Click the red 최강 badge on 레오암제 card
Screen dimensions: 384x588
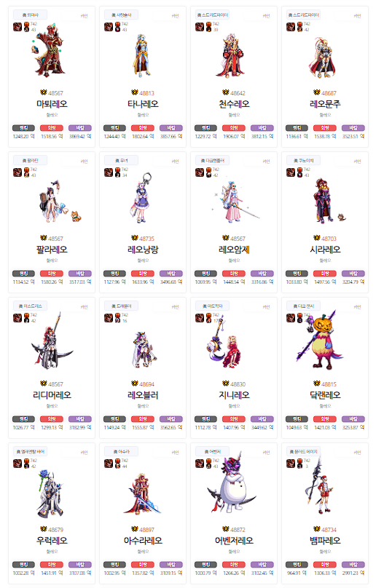234,274
